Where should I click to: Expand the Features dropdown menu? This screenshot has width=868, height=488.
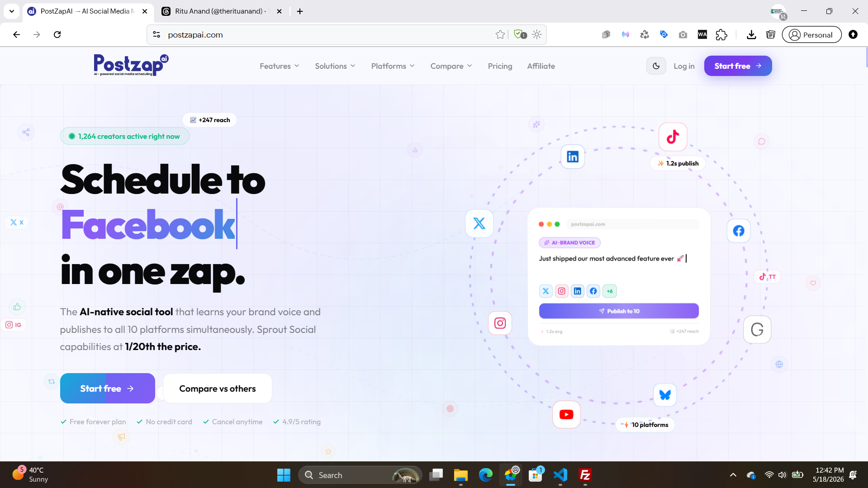click(280, 66)
